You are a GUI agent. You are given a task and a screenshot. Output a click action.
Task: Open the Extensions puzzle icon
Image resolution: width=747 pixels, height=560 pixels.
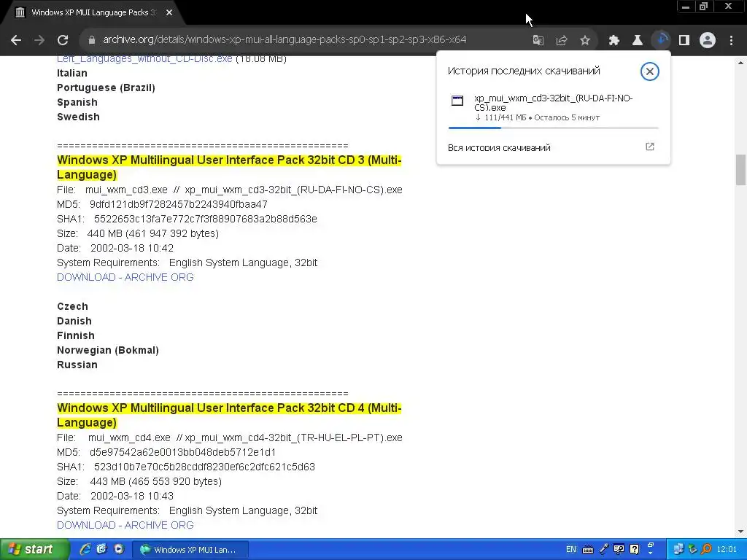[614, 40]
